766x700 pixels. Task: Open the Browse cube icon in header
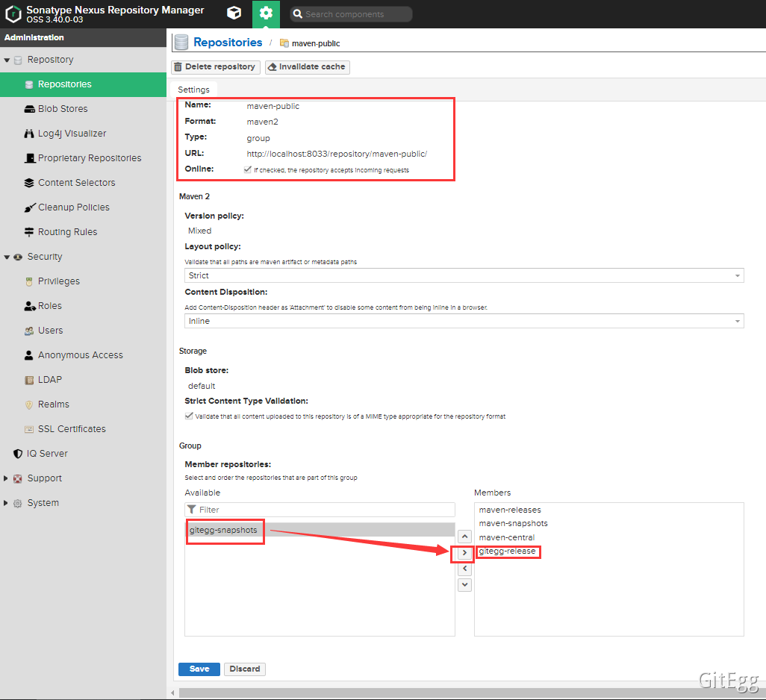click(234, 13)
